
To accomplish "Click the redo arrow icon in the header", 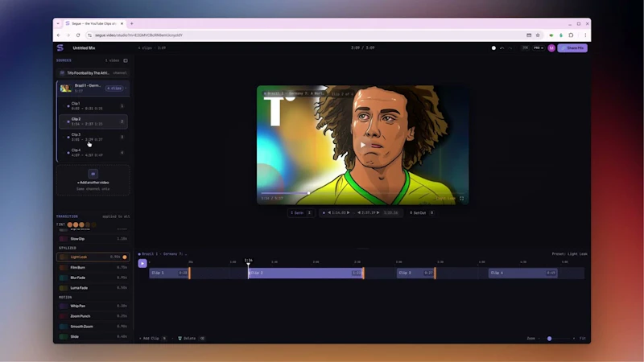I will [510, 48].
